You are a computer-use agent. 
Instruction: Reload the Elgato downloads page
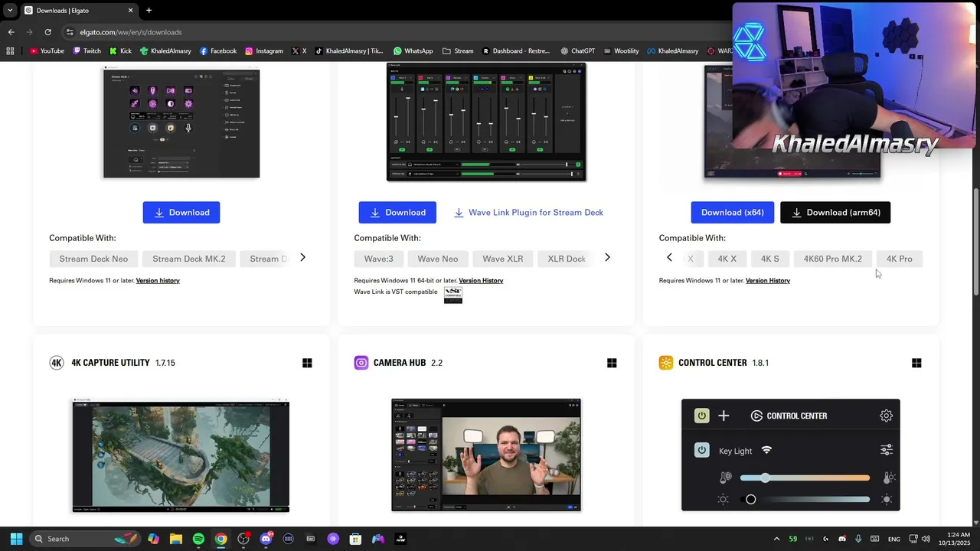point(47,32)
